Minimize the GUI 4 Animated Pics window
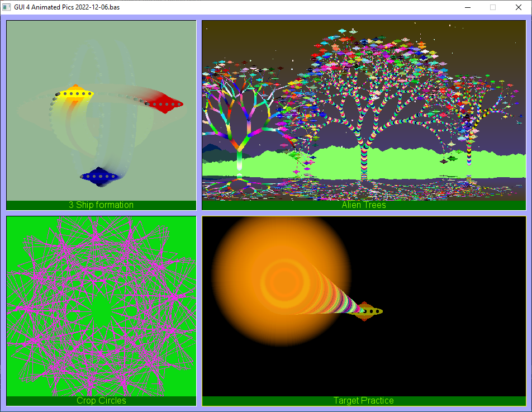Viewport: 532px width, 412px height. click(x=468, y=7)
